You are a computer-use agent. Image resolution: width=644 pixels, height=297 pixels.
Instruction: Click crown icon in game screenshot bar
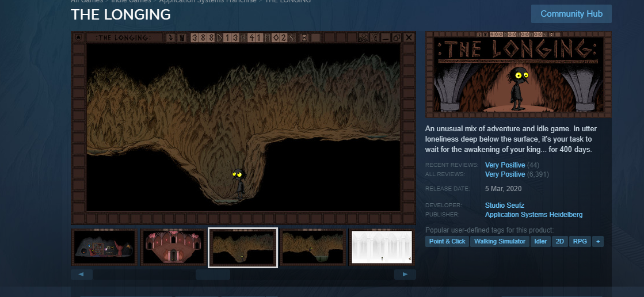[x=182, y=38]
